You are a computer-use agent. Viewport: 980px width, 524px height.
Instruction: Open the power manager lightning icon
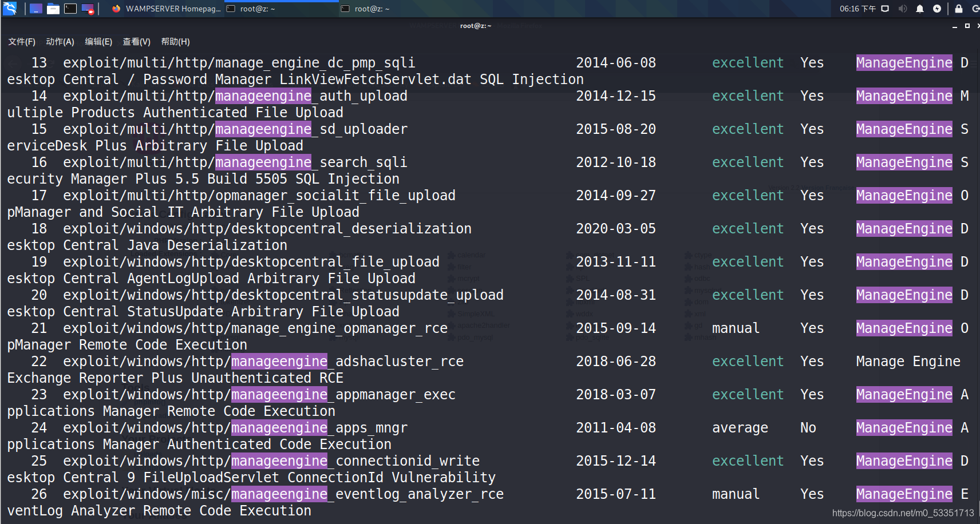937,9
